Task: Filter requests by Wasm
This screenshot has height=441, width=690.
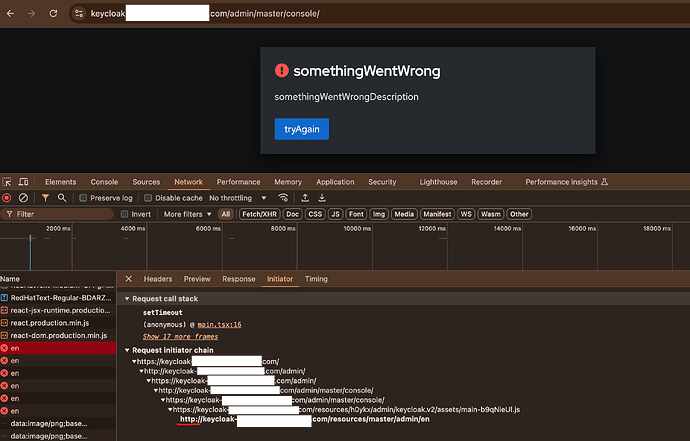Action: pos(490,214)
